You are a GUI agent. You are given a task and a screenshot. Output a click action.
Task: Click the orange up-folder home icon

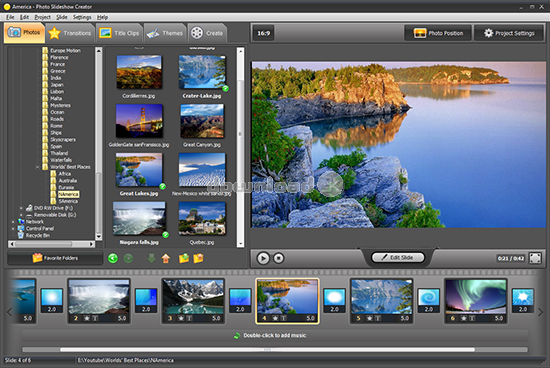click(x=166, y=259)
